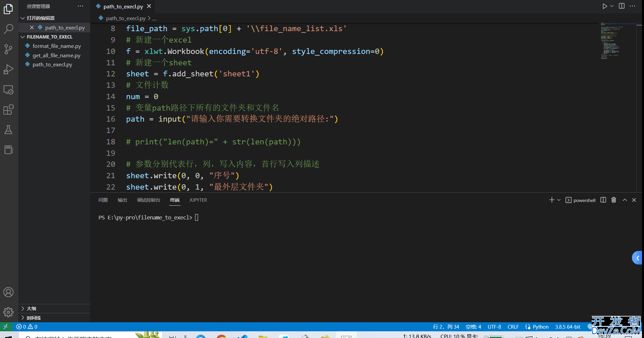The height and width of the screenshot is (338, 644).
Task: Open the Search view icon
Action: point(8,29)
